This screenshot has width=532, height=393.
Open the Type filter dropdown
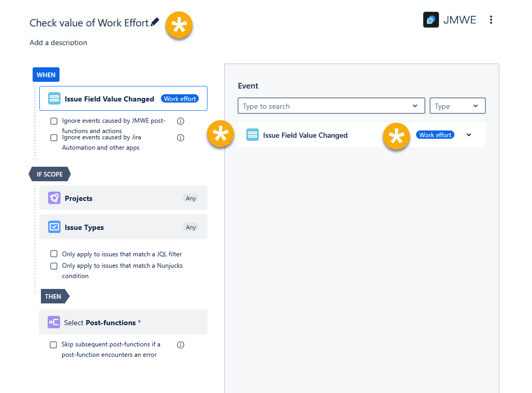pyautogui.click(x=457, y=106)
